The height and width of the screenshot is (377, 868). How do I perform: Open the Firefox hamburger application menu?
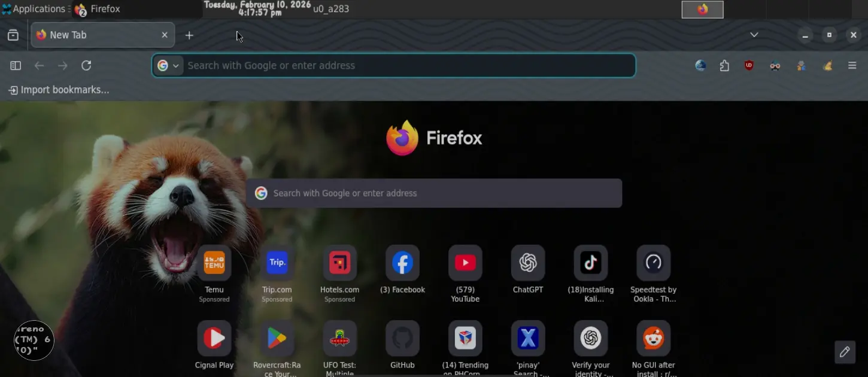852,66
